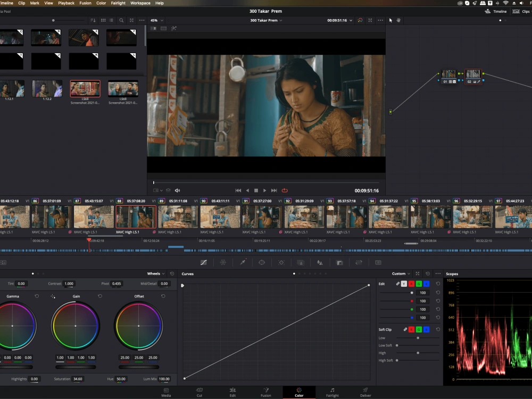Open the Blur and Sharpen palette
This screenshot has width=532, height=399.
pyautogui.click(x=320, y=263)
